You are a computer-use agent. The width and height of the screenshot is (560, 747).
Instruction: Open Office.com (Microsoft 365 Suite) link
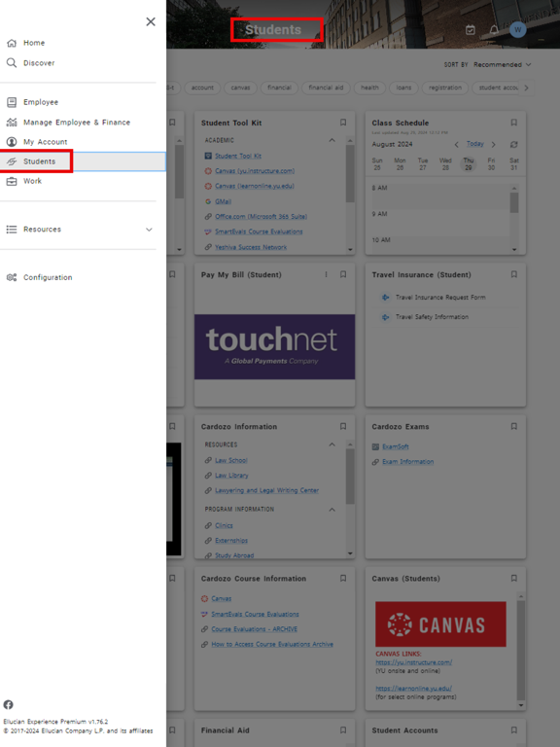pyautogui.click(x=261, y=217)
